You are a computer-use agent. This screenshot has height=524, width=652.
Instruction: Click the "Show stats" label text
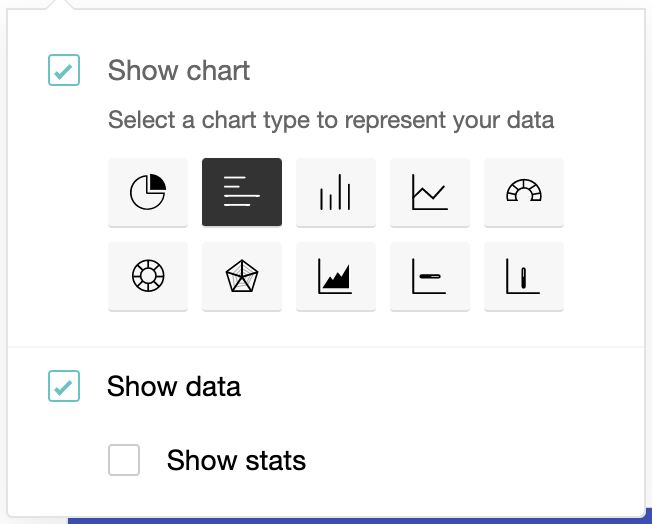pyautogui.click(x=236, y=460)
